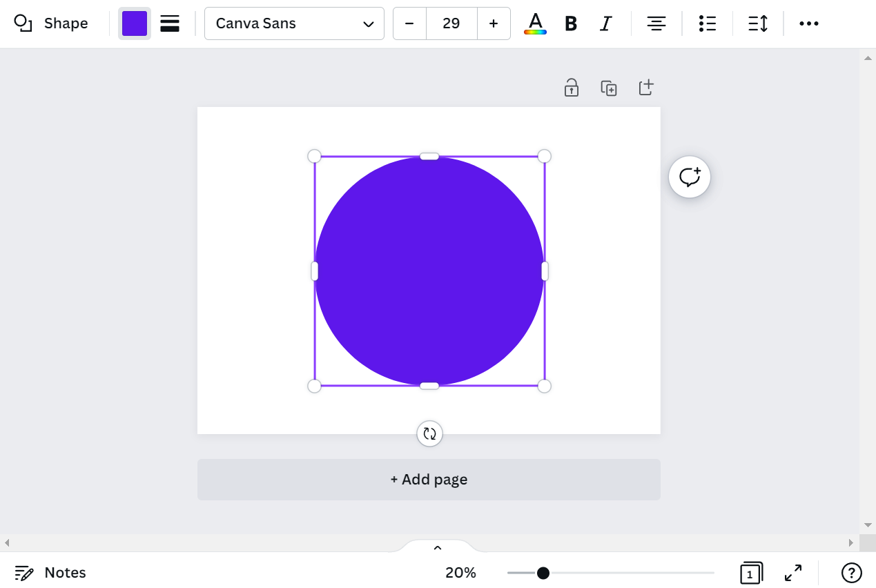Change the text alignment

[x=656, y=23]
